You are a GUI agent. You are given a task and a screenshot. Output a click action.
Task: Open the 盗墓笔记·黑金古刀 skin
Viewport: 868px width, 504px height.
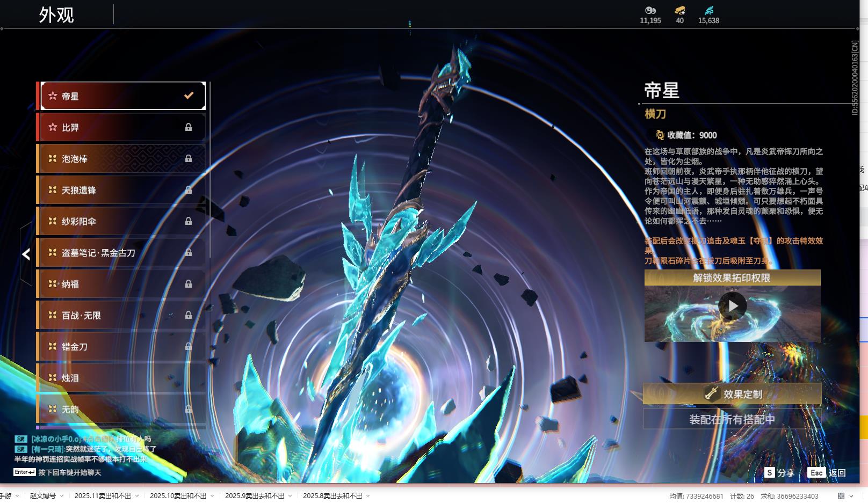click(121, 252)
